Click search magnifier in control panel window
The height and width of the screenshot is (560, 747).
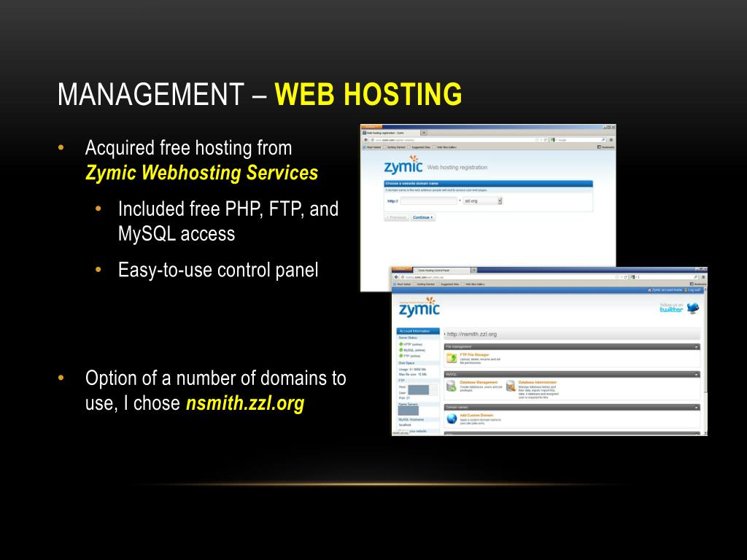pos(695,276)
